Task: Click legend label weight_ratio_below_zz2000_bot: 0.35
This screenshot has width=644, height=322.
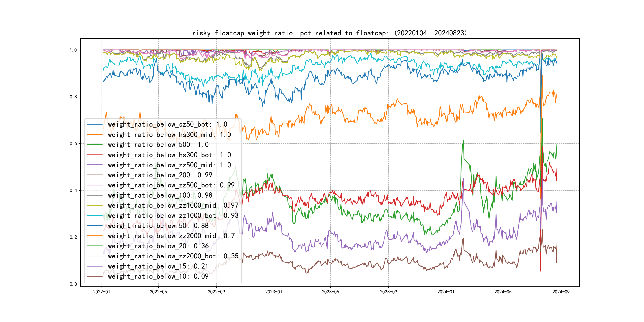Action: (x=173, y=256)
